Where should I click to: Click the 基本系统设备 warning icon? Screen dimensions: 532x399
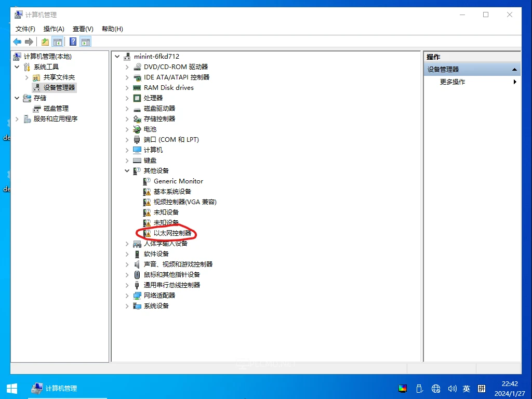147,192
